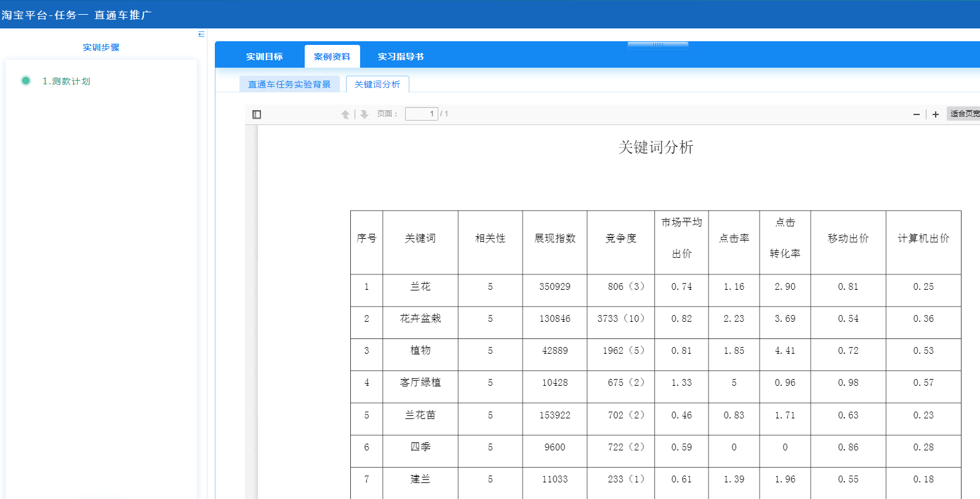Click the page number input field

pos(421,114)
